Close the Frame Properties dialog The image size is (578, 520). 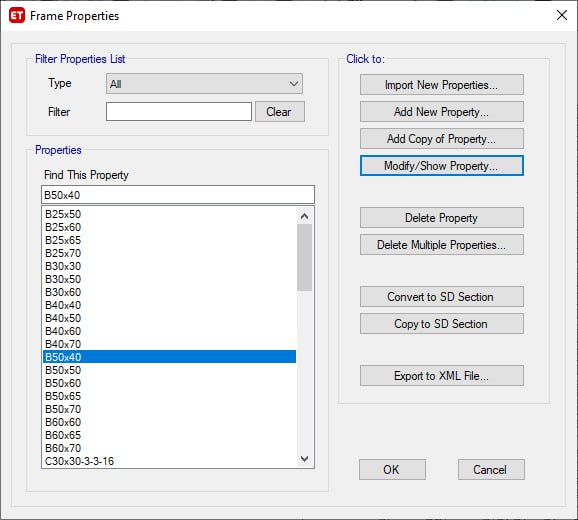[x=561, y=15]
